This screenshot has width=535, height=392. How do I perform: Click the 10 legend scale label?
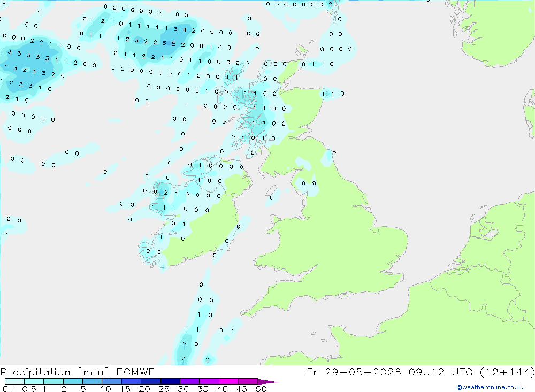(x=106, y=389)
